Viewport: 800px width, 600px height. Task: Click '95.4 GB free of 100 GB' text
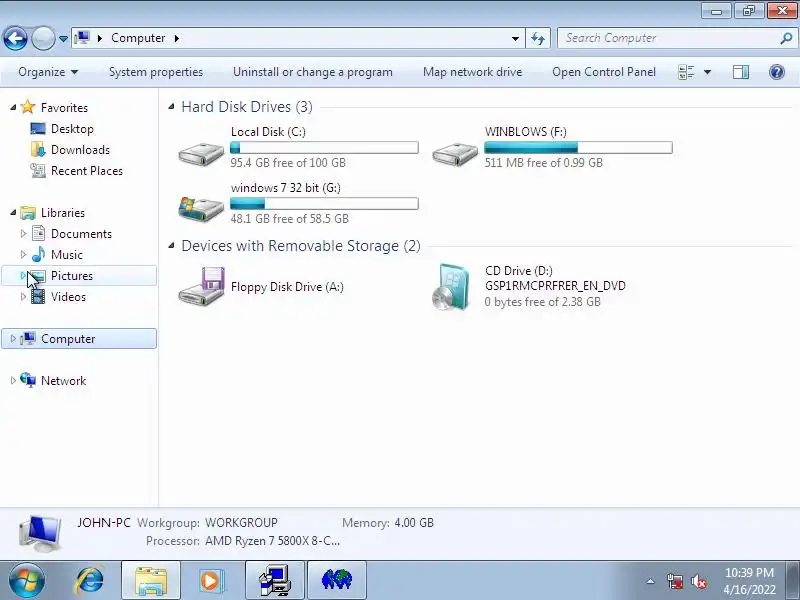[x=288, y=163]
